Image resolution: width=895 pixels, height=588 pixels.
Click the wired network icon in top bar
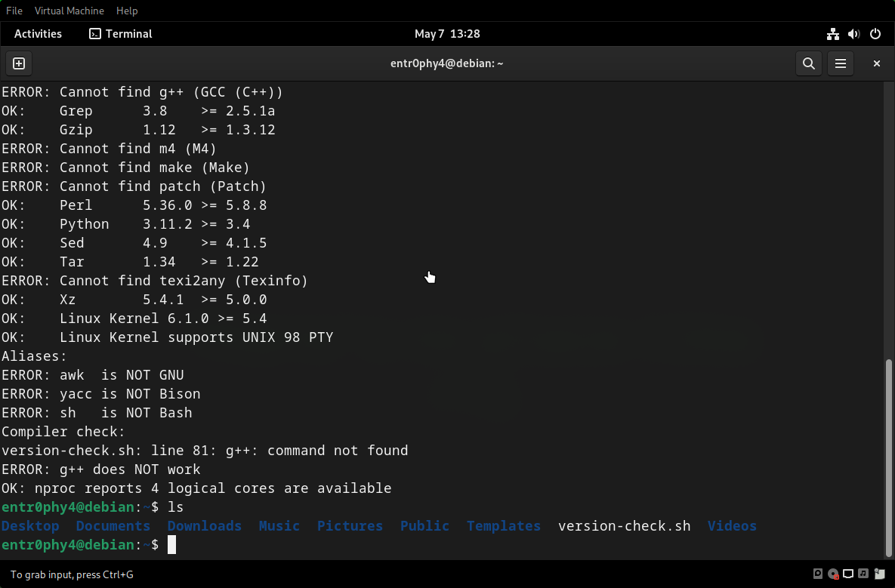tap(832, 34)
